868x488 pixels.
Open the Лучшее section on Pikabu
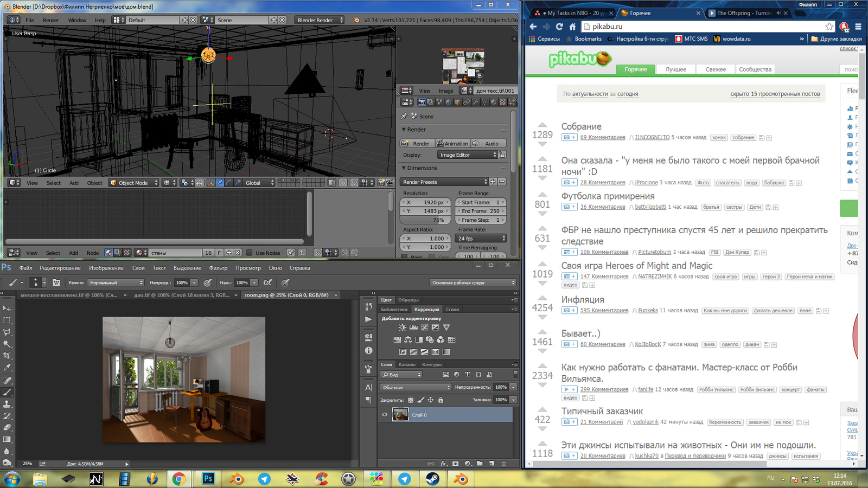click(675, 69)
